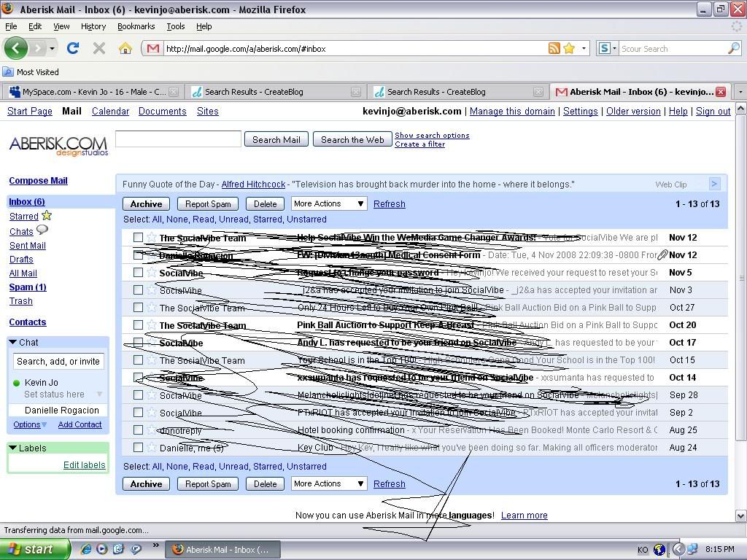Select the Nov 3 email checkbox

[138, 289]
